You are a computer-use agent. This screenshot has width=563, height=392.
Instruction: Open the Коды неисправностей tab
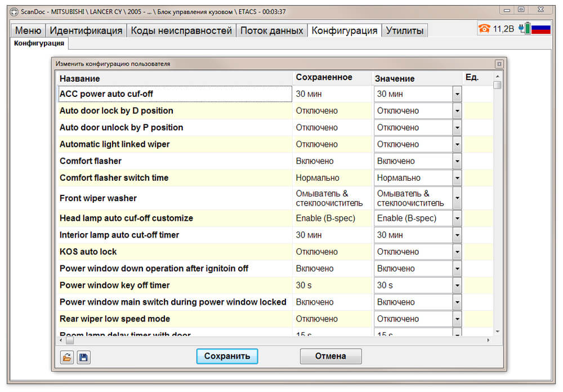click(181, 30)
